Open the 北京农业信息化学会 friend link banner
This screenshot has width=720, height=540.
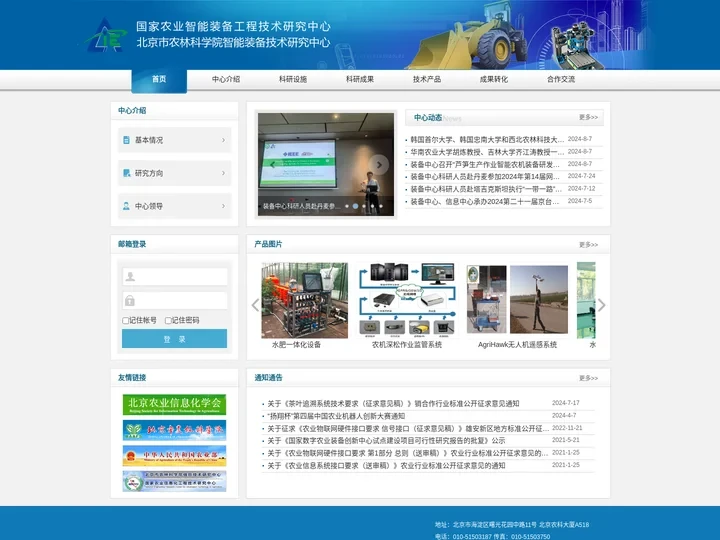click(x=174, y=405)
